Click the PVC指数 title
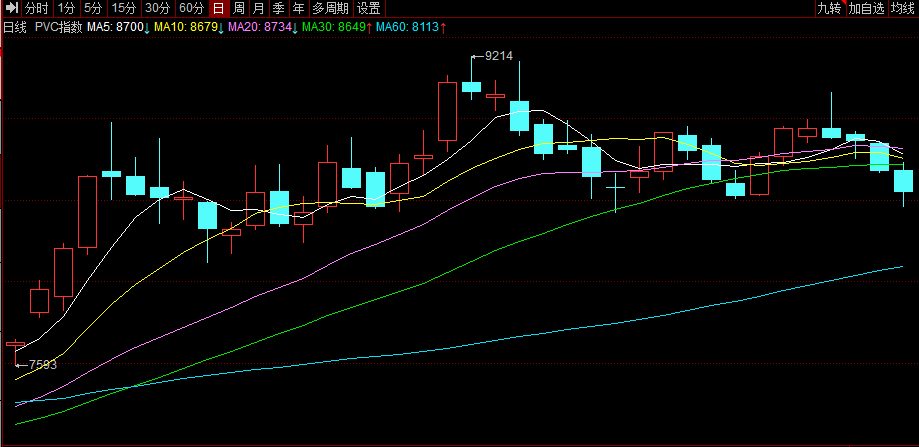Viewport: 919px width, 447px height. click(58, 27)
